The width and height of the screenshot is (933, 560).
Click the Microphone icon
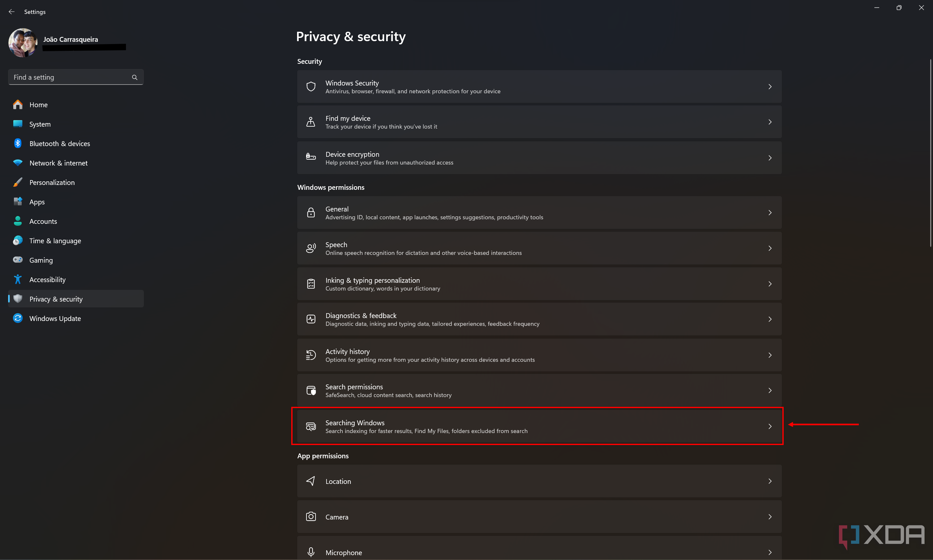coord(311,552)
